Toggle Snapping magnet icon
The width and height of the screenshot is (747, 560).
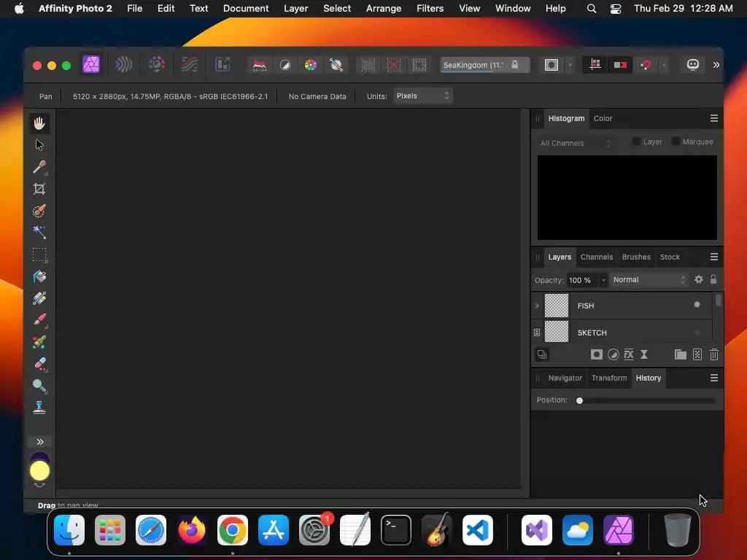(646, 65)
